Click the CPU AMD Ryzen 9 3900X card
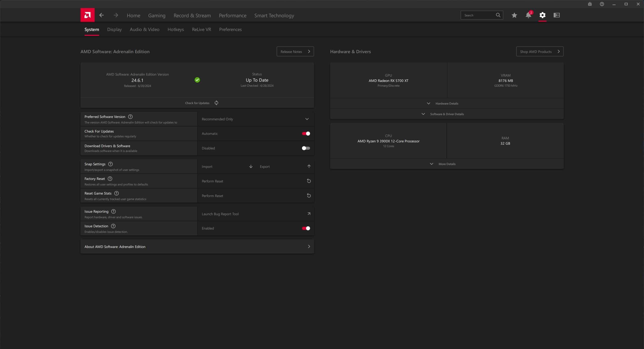644x349 pixels. point(388,141)
